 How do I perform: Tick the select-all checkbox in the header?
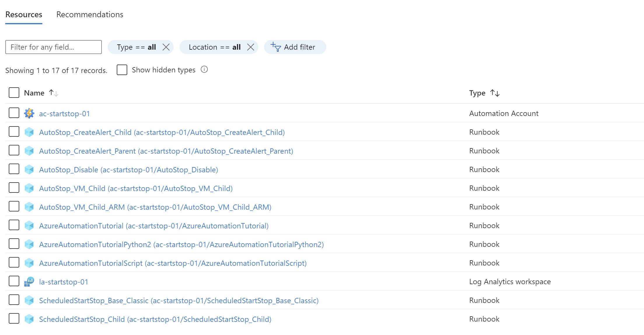pyautogui.click(x=14, y=93)
